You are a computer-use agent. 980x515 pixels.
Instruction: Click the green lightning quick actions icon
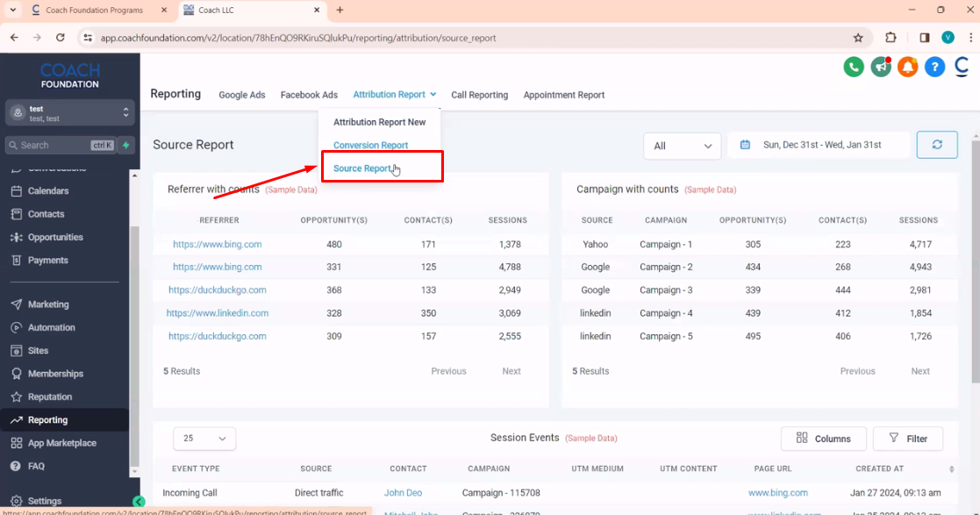(x=126, y=145)
